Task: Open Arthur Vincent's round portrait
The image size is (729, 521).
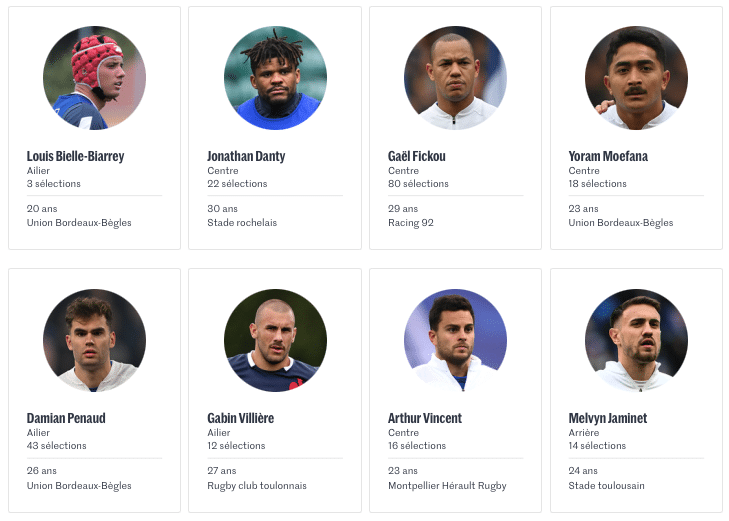Action: [x=456, y=340]
